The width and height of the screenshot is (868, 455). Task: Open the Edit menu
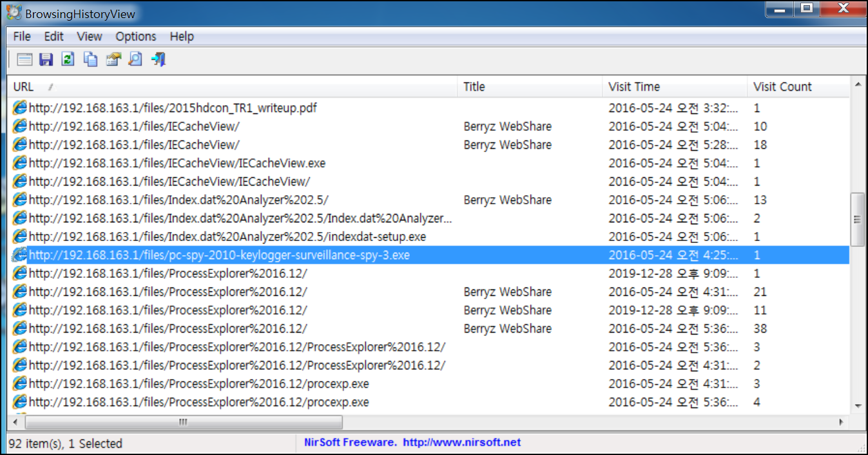point(54,36)
